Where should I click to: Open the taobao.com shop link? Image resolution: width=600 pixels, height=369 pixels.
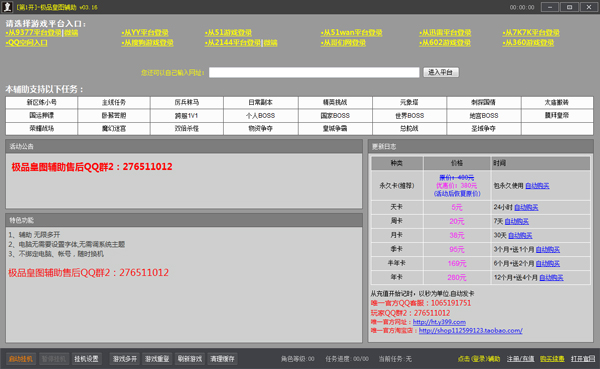[471, 330]
